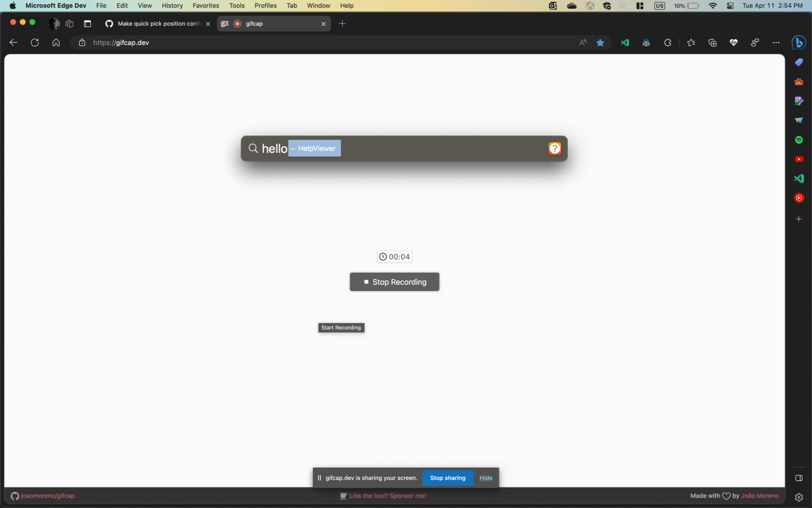Viewport: 812px width, 508px height.
Task: Open the joaomoreno/gifcap GitHub link
Action: point(48,495)
